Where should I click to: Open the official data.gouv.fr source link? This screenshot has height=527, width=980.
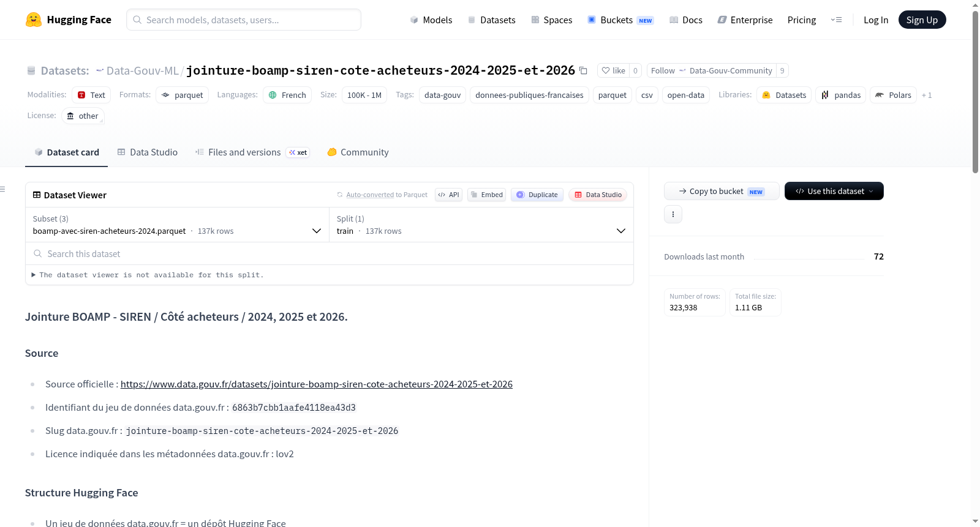316,384
